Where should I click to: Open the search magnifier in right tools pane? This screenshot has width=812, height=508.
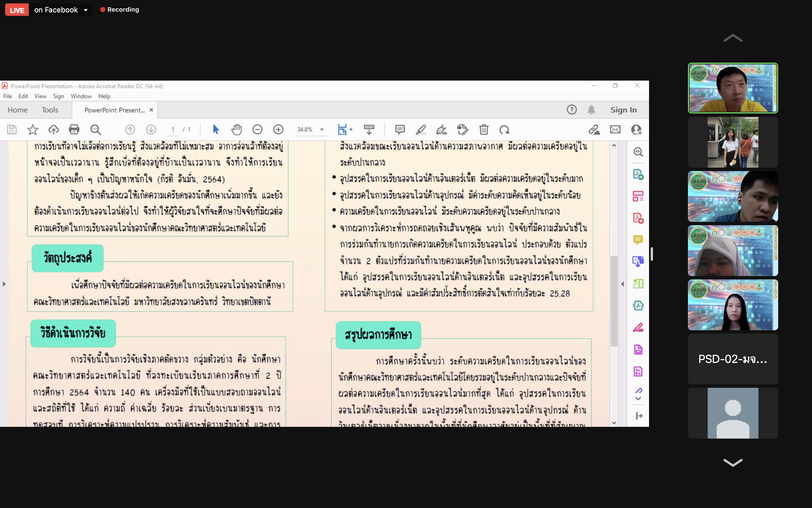638,152
